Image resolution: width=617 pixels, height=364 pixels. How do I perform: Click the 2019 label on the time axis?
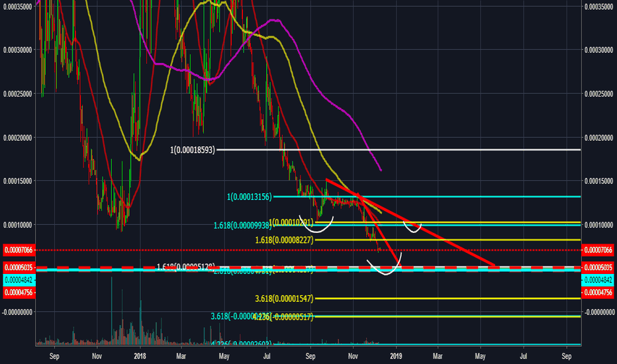pyautogui.click(x=396, y=356)
